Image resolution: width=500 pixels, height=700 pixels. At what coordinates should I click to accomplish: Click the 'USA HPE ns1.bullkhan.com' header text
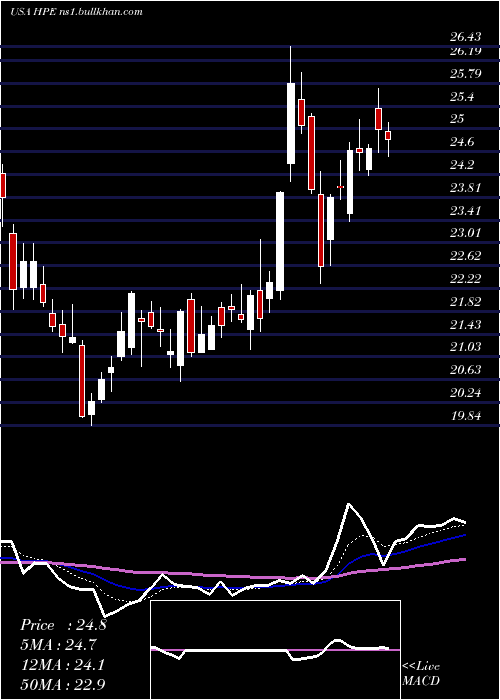pos(76,12)
